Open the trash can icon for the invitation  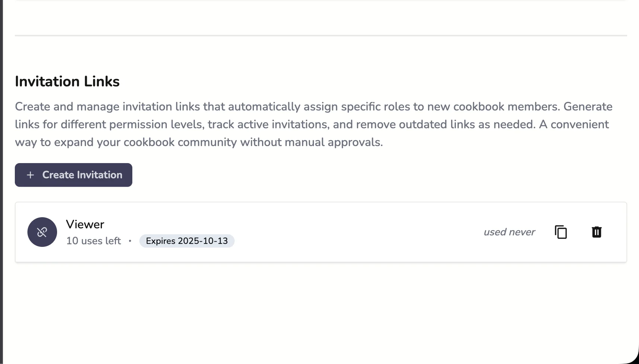[596, 232]
